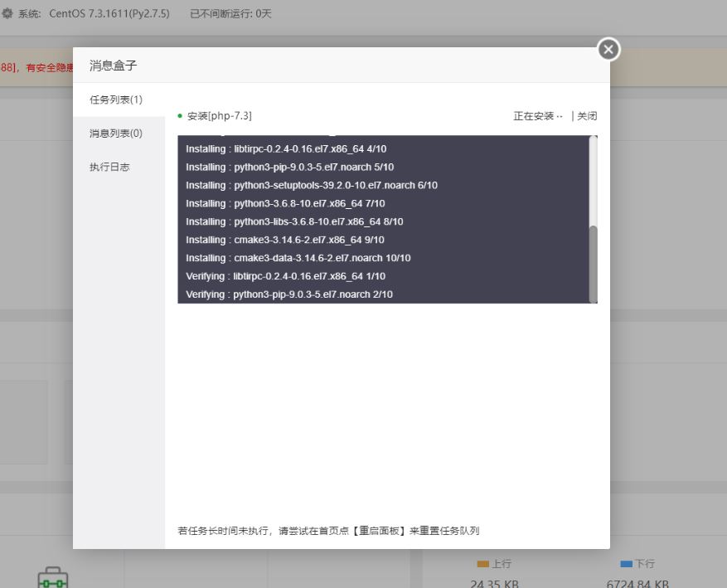727x588 pixels.
Task: Click the CentOS 7.3.1611 system info text
Action: 109,13
